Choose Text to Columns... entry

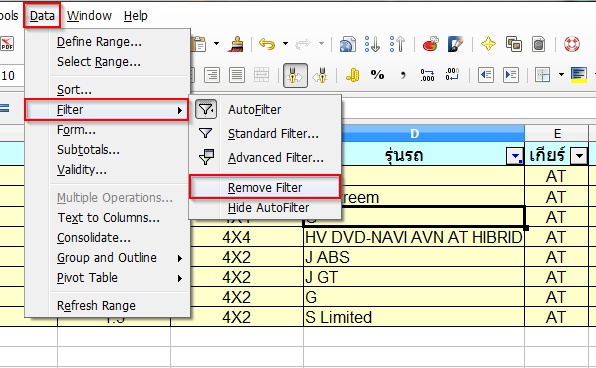tap(108, 217)
